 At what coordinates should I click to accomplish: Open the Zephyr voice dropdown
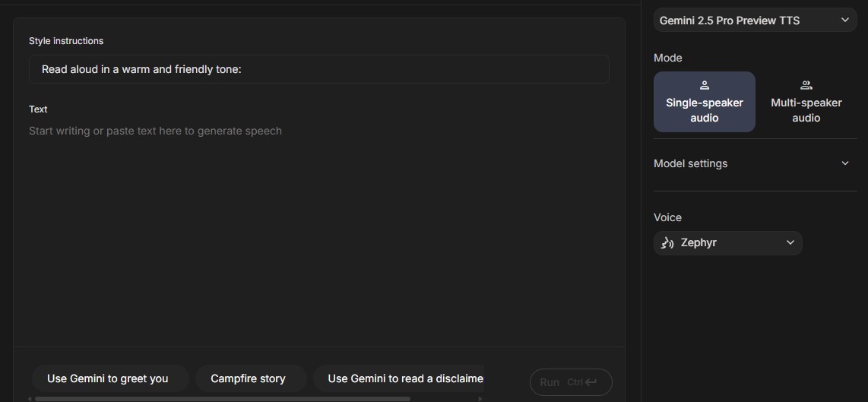[727, 243]
